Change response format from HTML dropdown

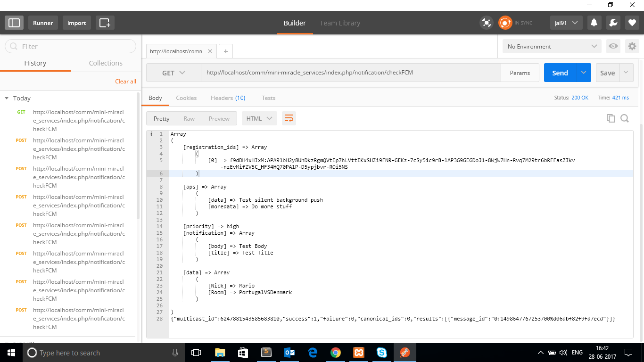pos(259,118)
